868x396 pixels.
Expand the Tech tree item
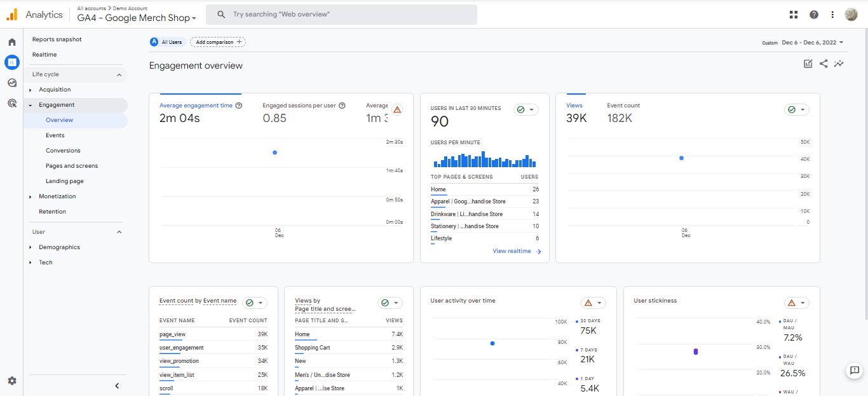[31, 263]
